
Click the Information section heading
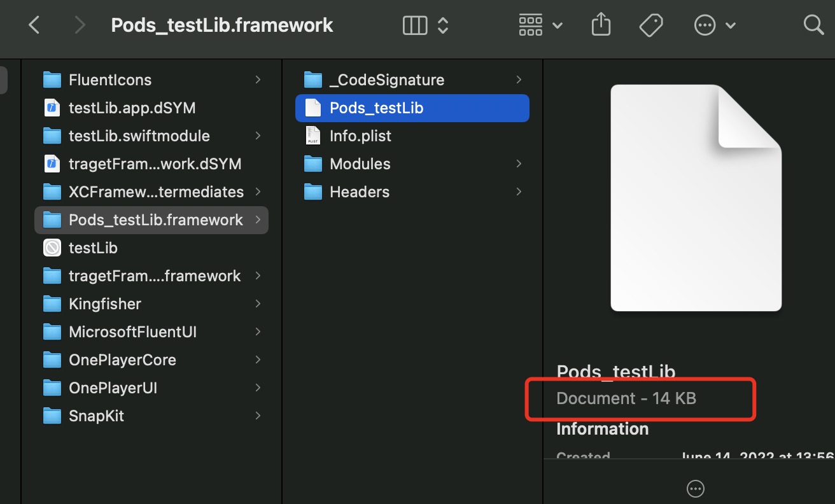(x=603, y=429)
